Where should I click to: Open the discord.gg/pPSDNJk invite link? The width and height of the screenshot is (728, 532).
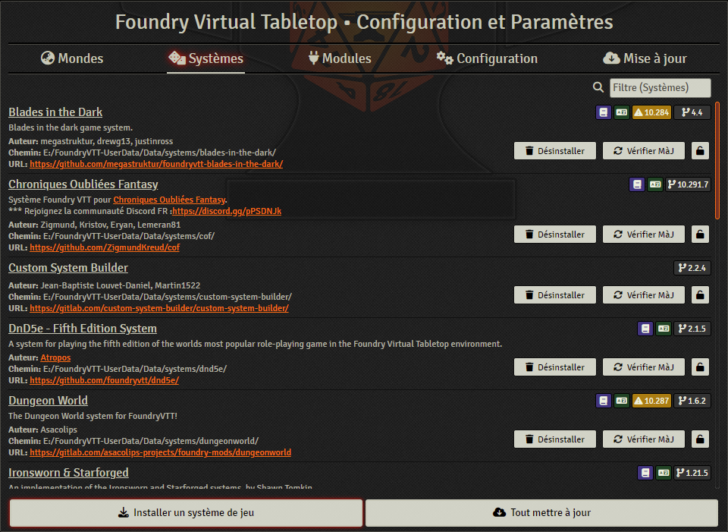click(227, 211)
